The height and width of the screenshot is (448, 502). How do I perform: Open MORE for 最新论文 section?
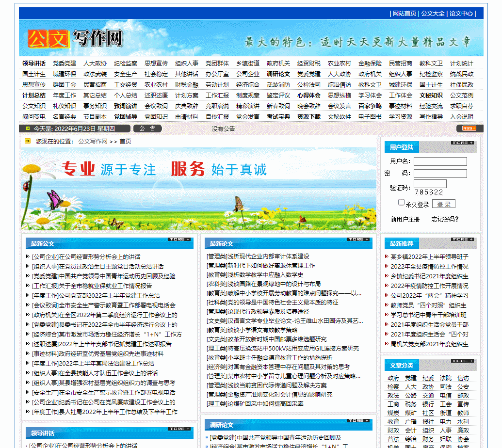358,240
